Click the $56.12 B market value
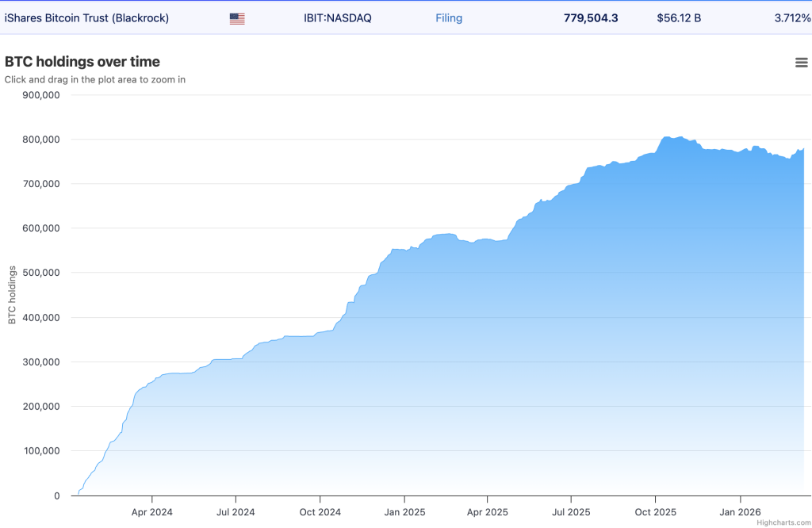The height and width of the screenshot is (528, 812). [679, 17]
